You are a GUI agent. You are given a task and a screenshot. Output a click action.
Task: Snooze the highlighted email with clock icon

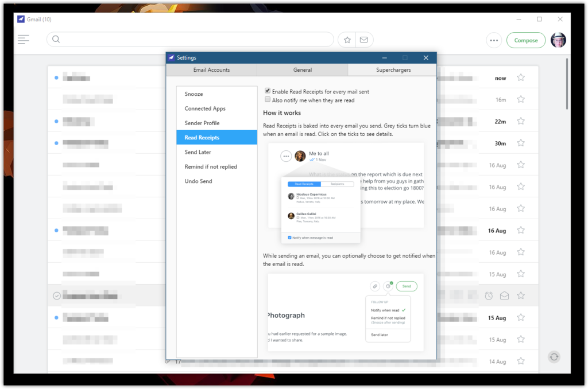tap(489, 295)
